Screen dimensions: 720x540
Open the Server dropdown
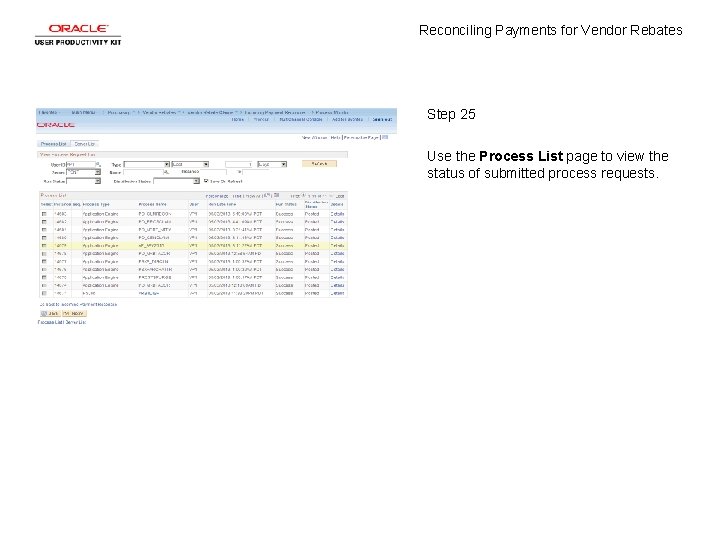pos(84,173)
